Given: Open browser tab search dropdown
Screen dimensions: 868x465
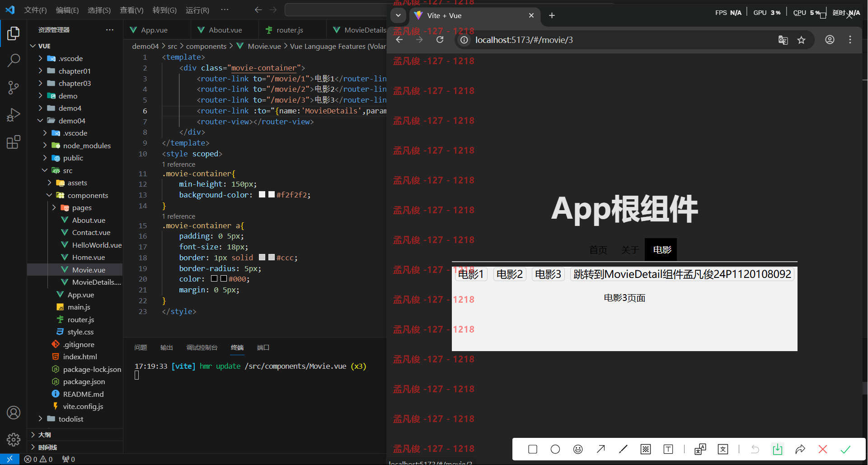Looking at the screenshot, I should 398,15.
